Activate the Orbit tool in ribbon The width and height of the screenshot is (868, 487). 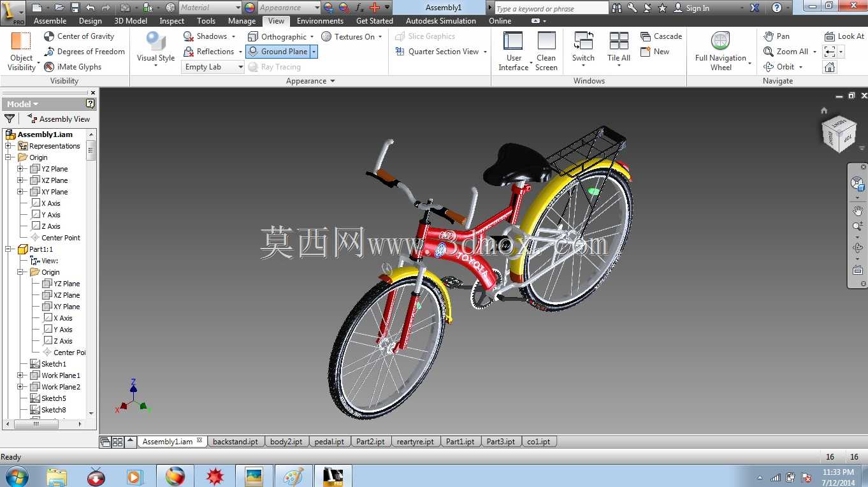[779, 67]
